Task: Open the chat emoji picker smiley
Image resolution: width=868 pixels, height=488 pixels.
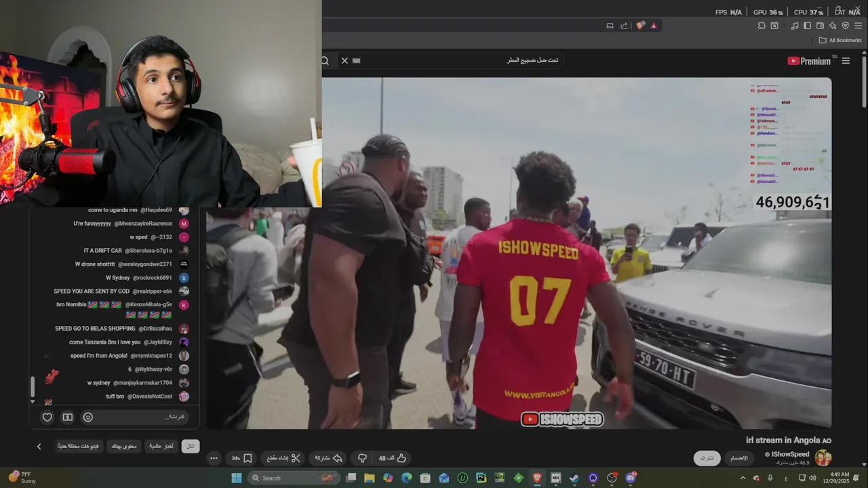Action: [88, 417]
